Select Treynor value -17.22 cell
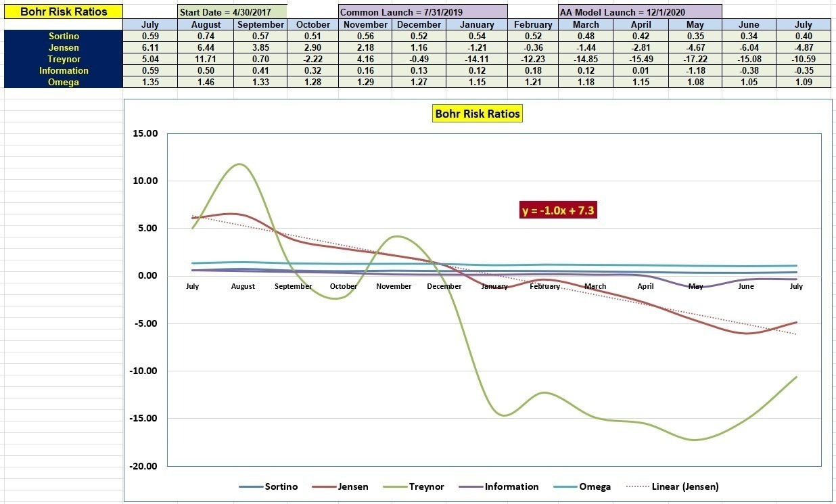This screenshot has width=836, height=504. coord(695,60)
